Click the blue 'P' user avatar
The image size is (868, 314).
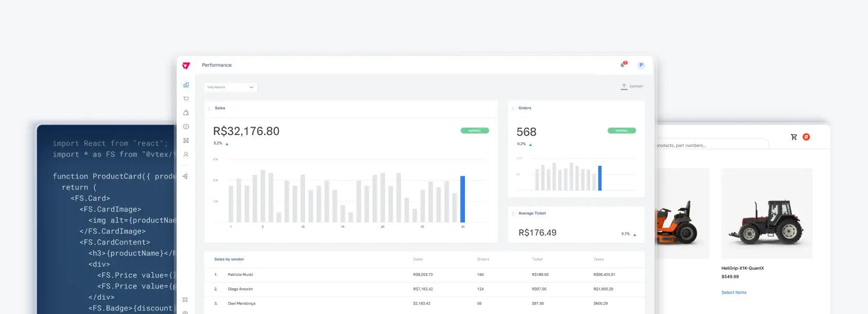(641, 65)
